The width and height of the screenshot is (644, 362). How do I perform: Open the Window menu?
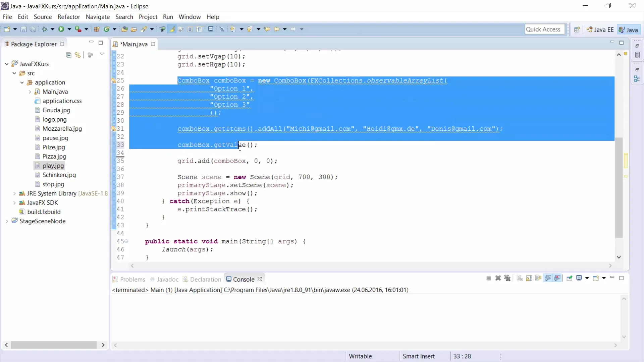tap(190, 17)
